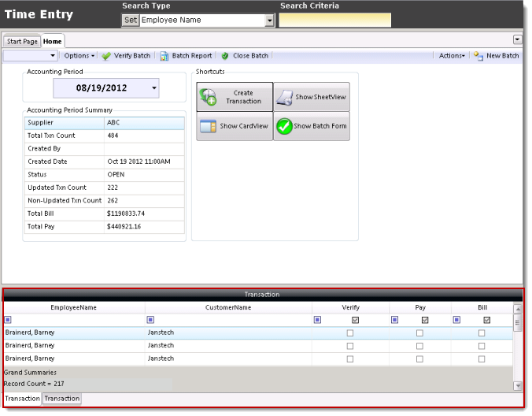The image size is (532, 416).
Task: Click Janstech in the first transaction row
Action: [x=161, y=332]
